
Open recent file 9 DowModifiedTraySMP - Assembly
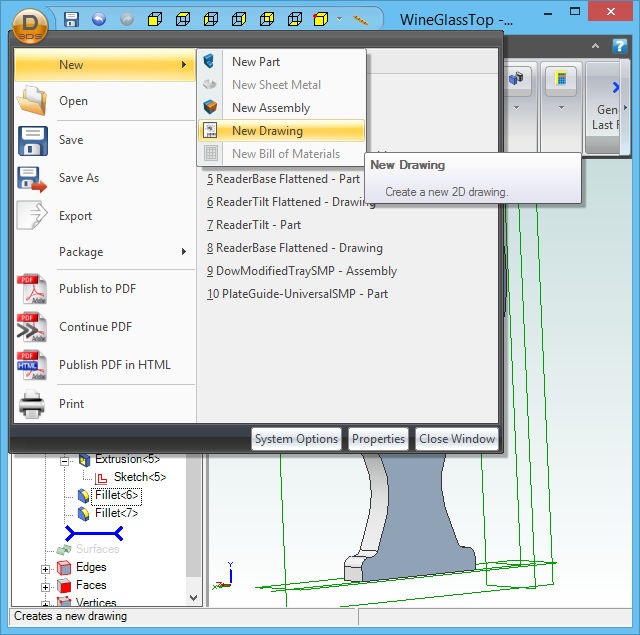point(302,271)
